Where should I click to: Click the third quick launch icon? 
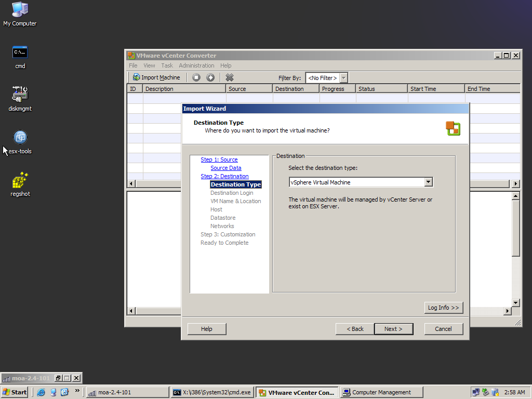(65, 392)
